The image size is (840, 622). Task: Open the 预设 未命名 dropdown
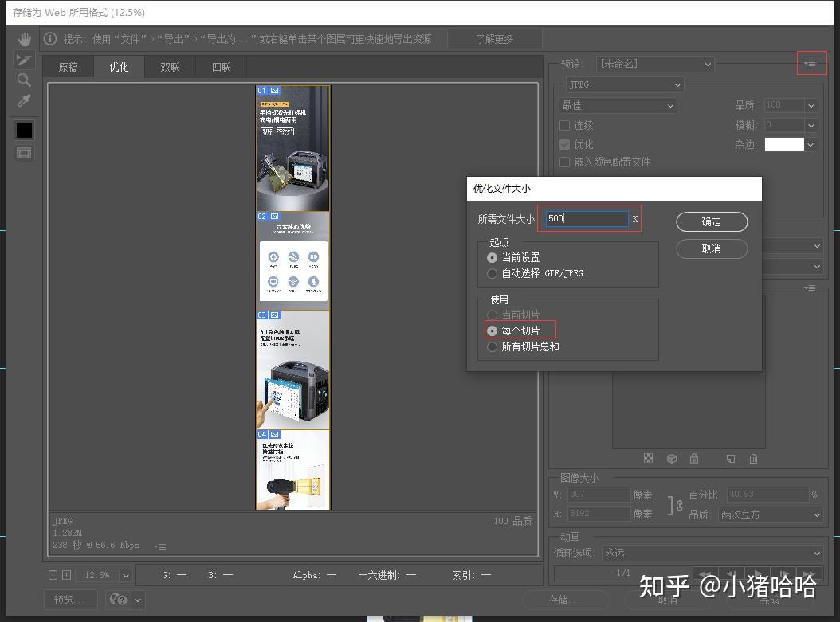click(655, 64)
